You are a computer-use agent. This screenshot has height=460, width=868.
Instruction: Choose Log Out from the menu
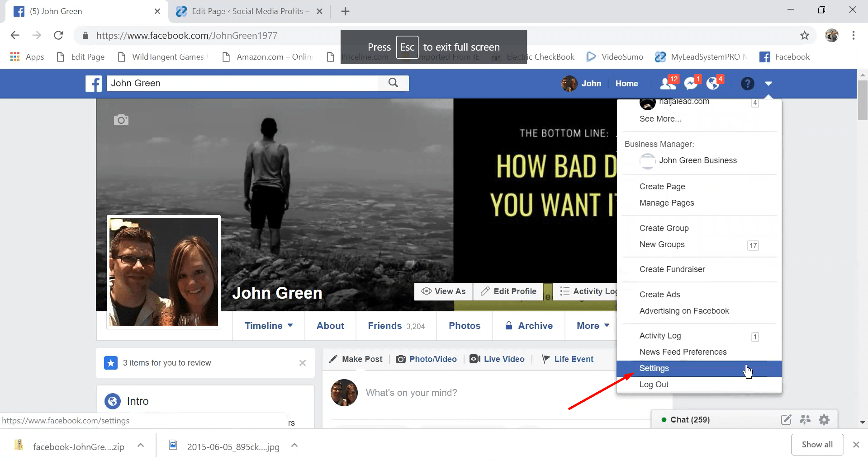[x=699, y=385]
